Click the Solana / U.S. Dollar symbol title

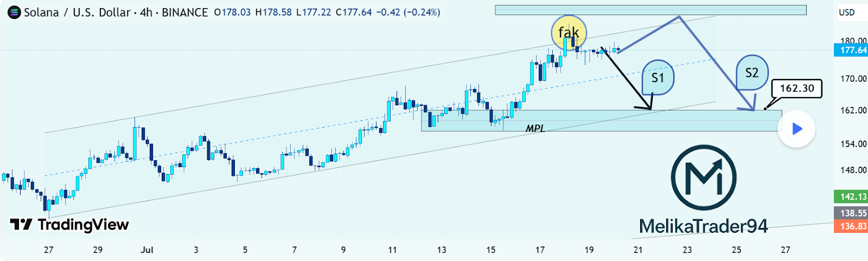(x=77, y=12)
